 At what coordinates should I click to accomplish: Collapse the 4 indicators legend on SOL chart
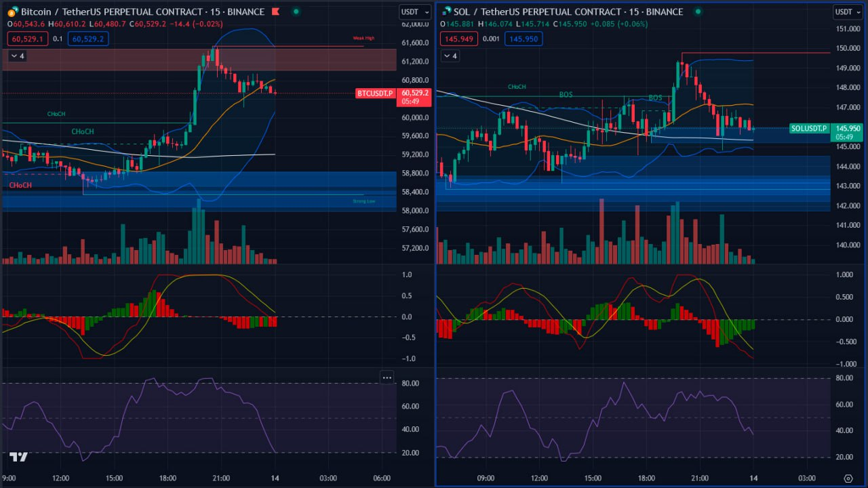(x=450, y=56)
